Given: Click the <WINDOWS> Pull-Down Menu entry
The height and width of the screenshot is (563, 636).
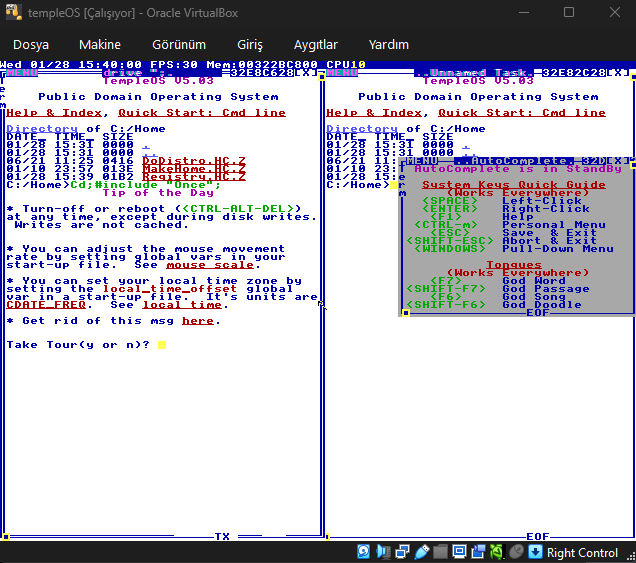Looking at the screenshot, I should point(450,249).
